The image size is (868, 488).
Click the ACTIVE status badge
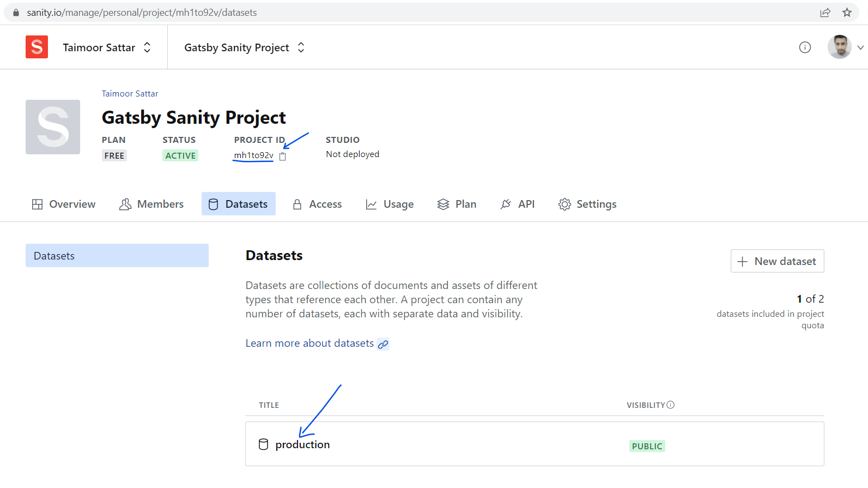180,156
